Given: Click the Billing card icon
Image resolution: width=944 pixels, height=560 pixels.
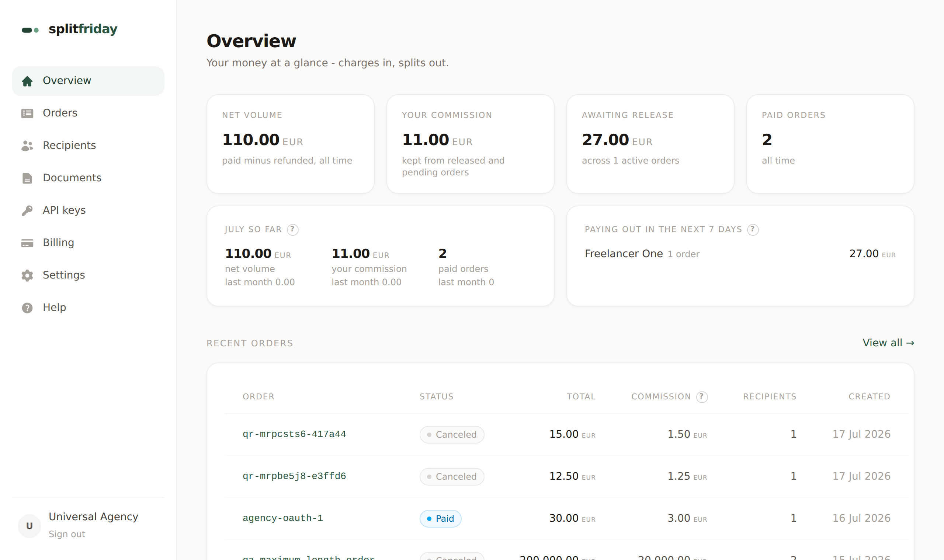Looking at the screenshot, I should [27, 243].
